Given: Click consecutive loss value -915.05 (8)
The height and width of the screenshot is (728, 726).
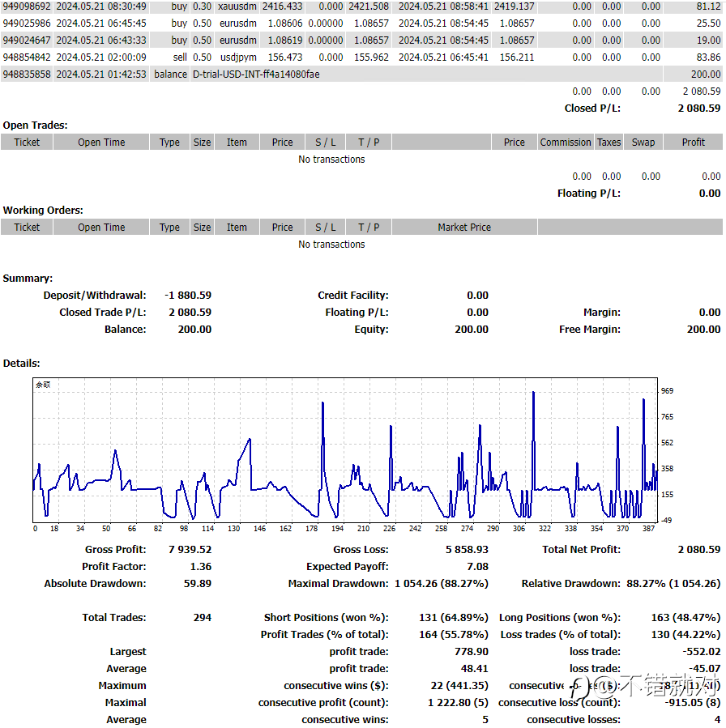Looking at the screenshot, I should 693,702.
